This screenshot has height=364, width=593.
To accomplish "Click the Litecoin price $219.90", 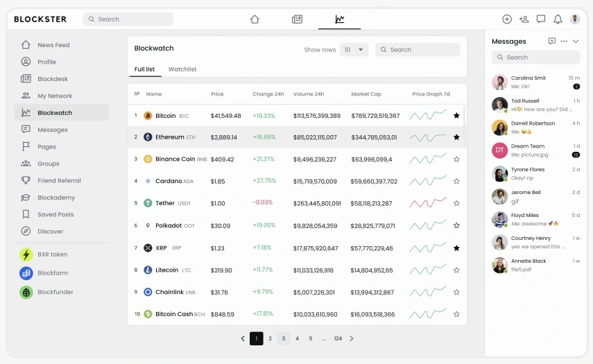I will tap(221, 270).
